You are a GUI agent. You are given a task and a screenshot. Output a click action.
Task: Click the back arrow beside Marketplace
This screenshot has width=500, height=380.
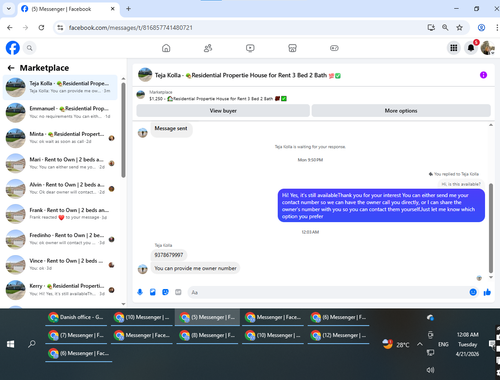coord(11,68)
